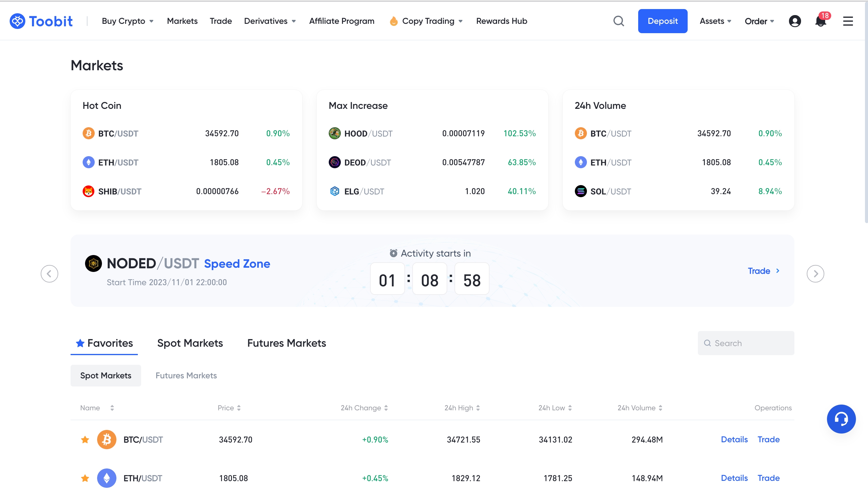Click BTC coin icon in Hot Coin card
This screenshot has height=492, width=868.
click(x=89, y=133)
